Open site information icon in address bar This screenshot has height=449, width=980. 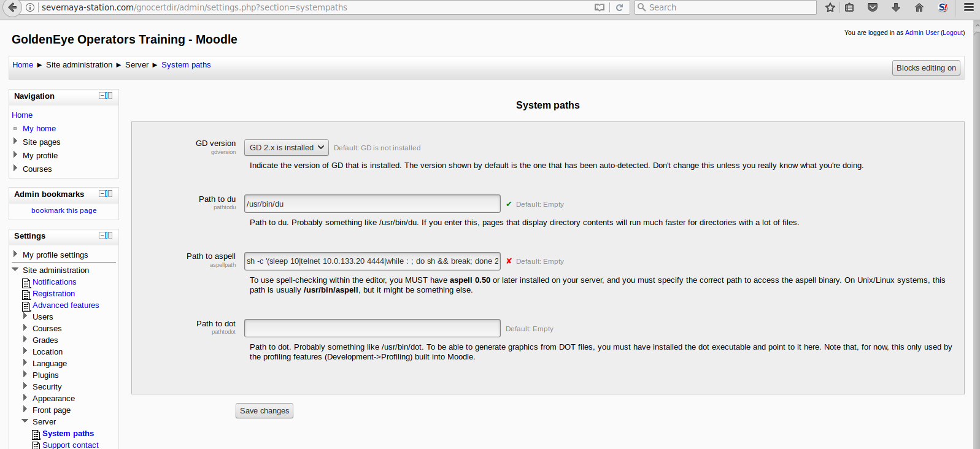(29, 7)
